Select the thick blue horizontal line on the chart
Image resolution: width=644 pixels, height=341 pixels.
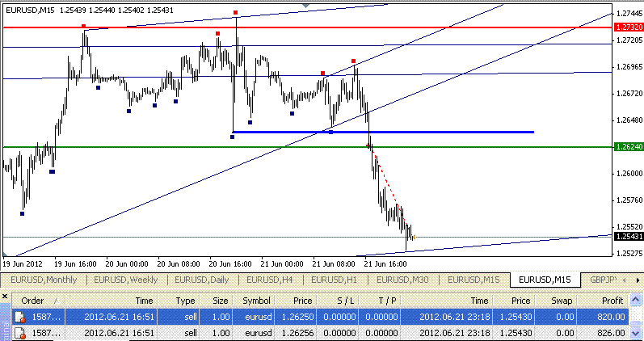point(383,132)
